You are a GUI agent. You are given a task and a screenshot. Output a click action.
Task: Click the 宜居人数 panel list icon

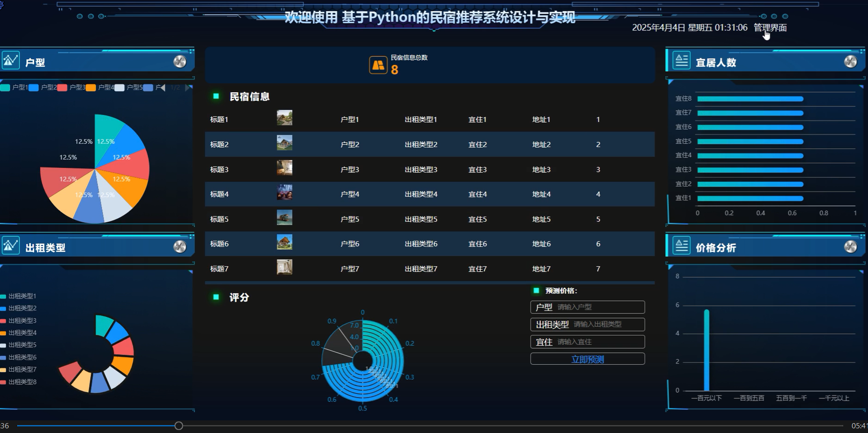(681, 60)
